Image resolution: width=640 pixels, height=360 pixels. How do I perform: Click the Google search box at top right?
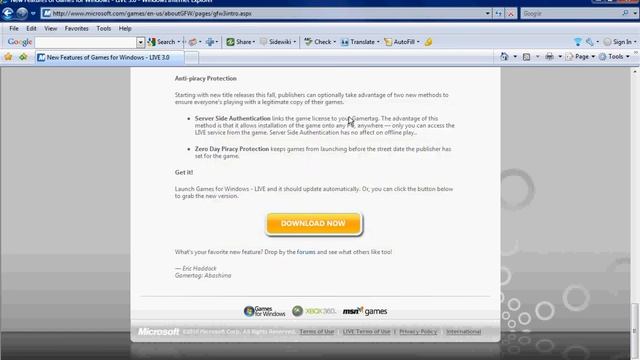coord(571,13)
